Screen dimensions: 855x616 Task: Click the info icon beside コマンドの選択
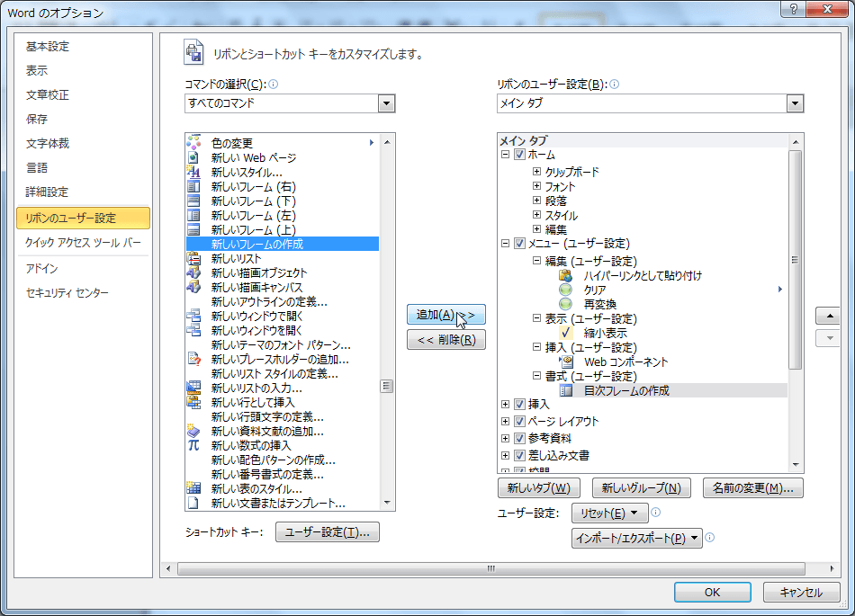tap(274, 84)
